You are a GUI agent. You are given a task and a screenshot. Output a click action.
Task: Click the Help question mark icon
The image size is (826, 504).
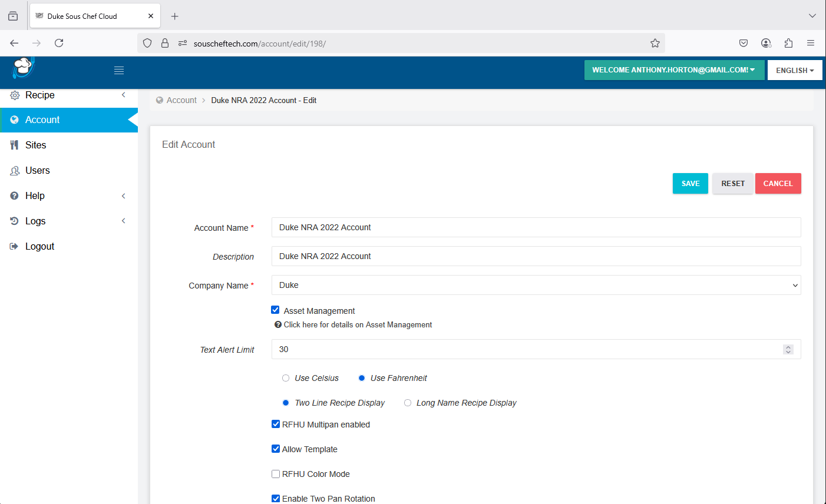click(15, 196)
